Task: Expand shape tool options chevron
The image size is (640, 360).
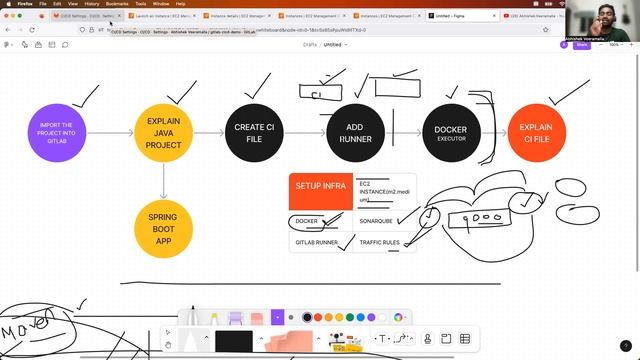Action: click(261, 338)
